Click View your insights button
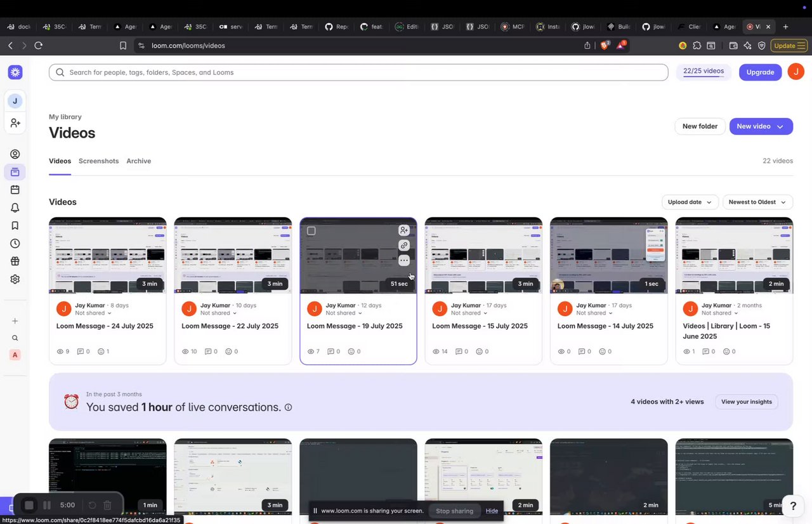812x524 pixels. pyautogui.click(x=747, y=402)
